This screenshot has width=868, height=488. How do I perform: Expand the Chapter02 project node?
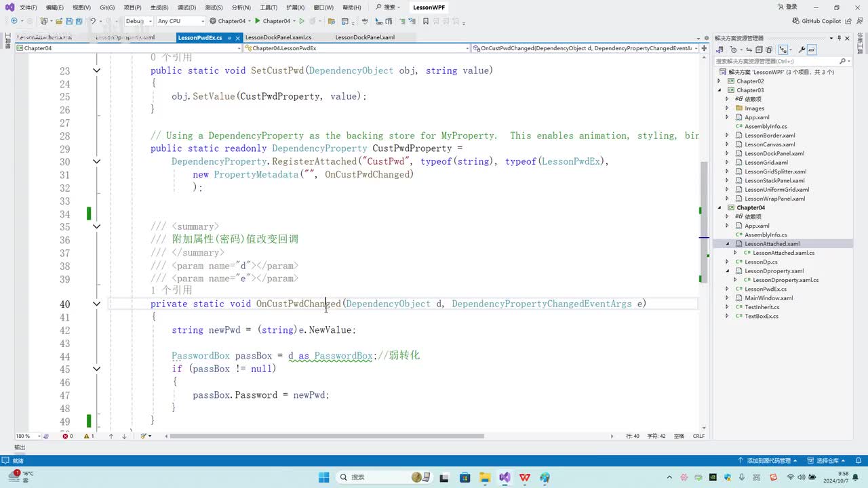[719, 81]
